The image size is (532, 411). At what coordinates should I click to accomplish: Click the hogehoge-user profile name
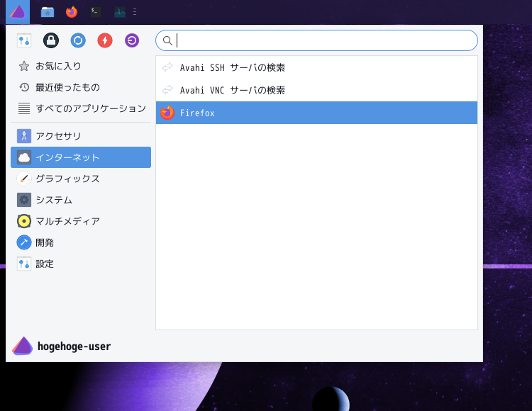[x=74, y=347]
